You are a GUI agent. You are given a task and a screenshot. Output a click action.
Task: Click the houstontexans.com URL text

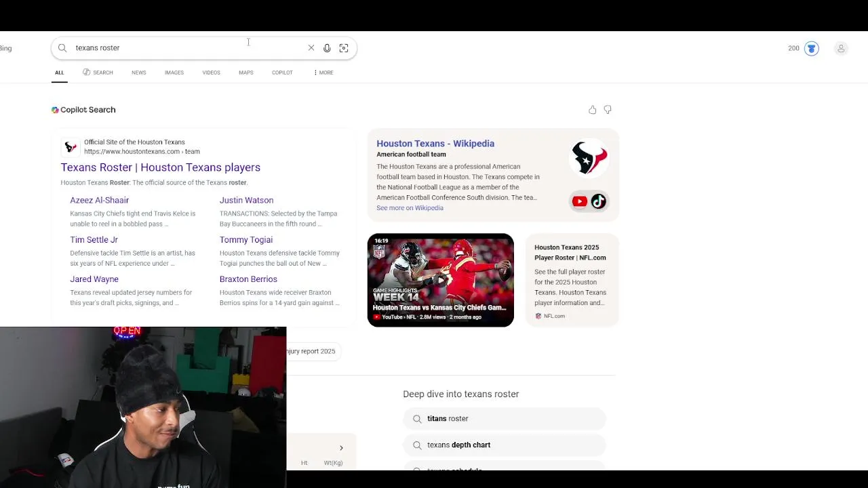[x=142, y=152]
